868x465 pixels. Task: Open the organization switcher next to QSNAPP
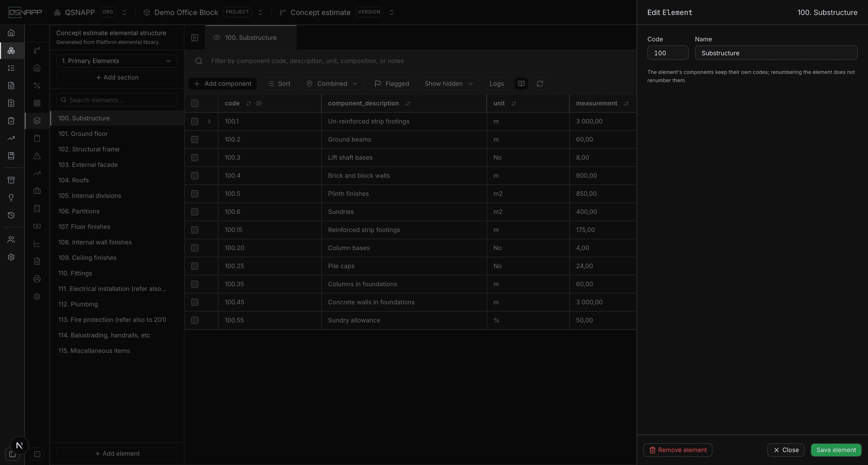tap(124, 12)
